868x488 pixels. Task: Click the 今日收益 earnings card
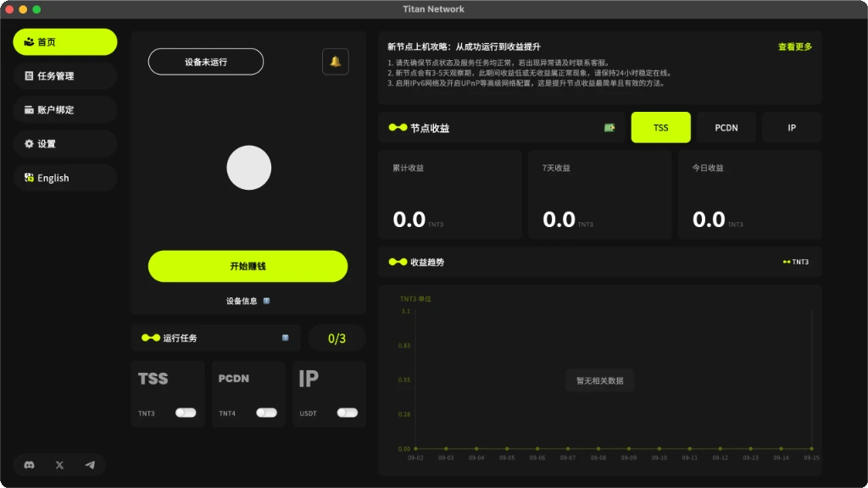coord(750,195)
